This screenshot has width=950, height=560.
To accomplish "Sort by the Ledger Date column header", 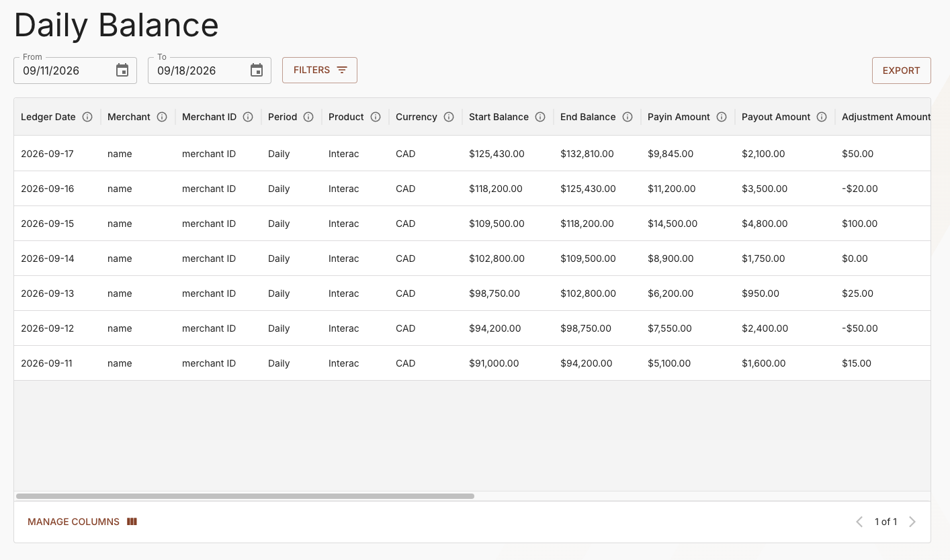I will click(x=48, y=117).
